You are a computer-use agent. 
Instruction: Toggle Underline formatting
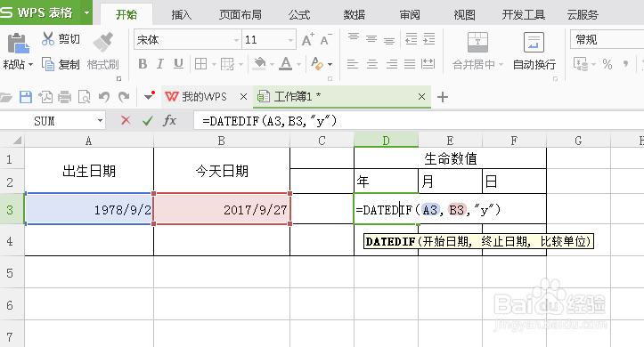click(x=178, y=63)
